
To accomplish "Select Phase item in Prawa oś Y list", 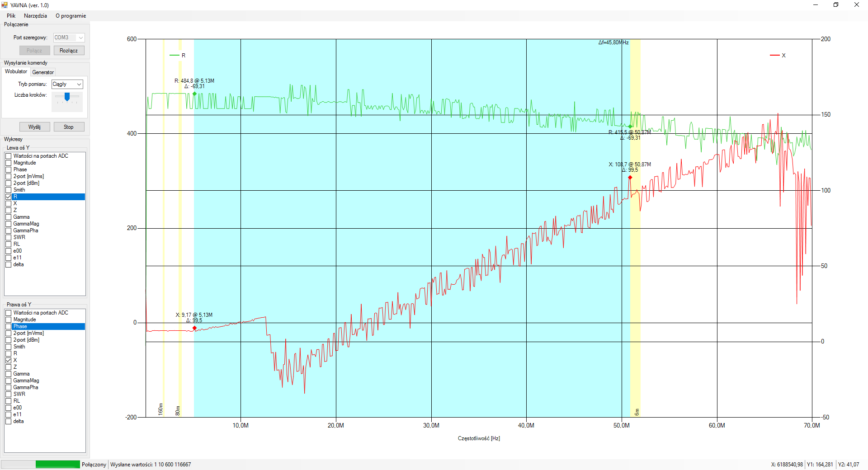I will [x=20, y=327].
